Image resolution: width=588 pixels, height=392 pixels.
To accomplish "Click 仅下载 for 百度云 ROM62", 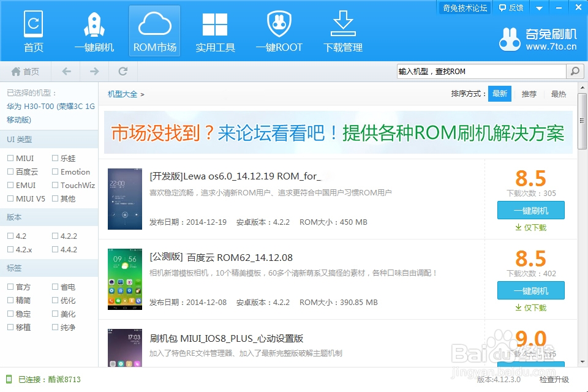I will pos(531,308).
